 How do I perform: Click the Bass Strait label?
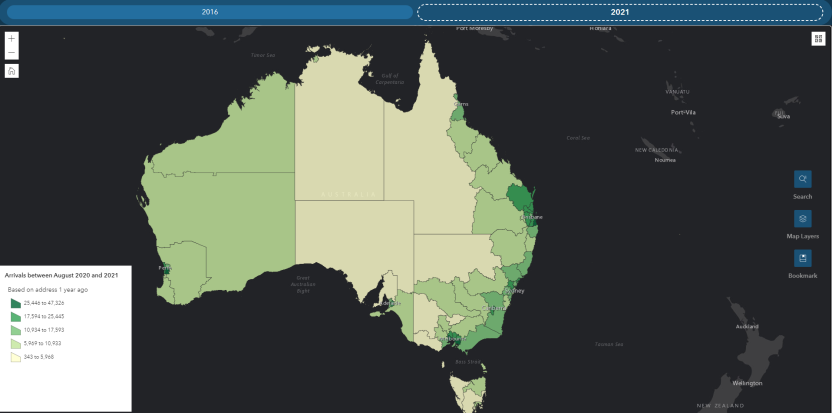pyautogui.click(x=467, y=362)
